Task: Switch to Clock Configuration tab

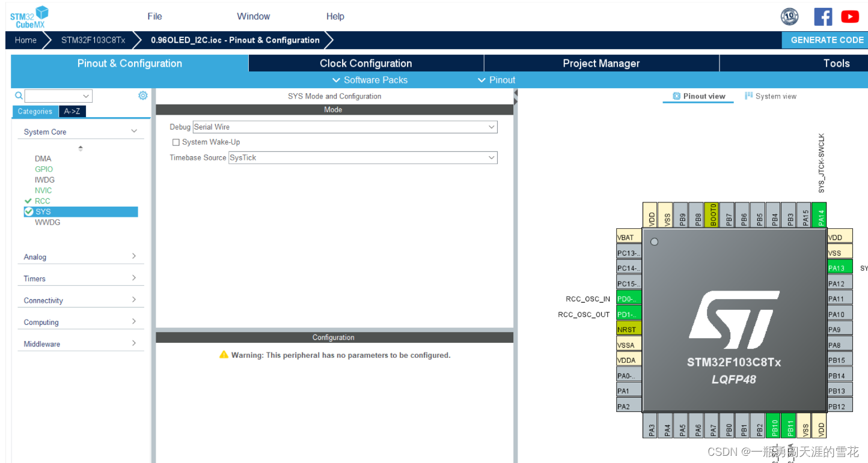Action: click(366, 63)
